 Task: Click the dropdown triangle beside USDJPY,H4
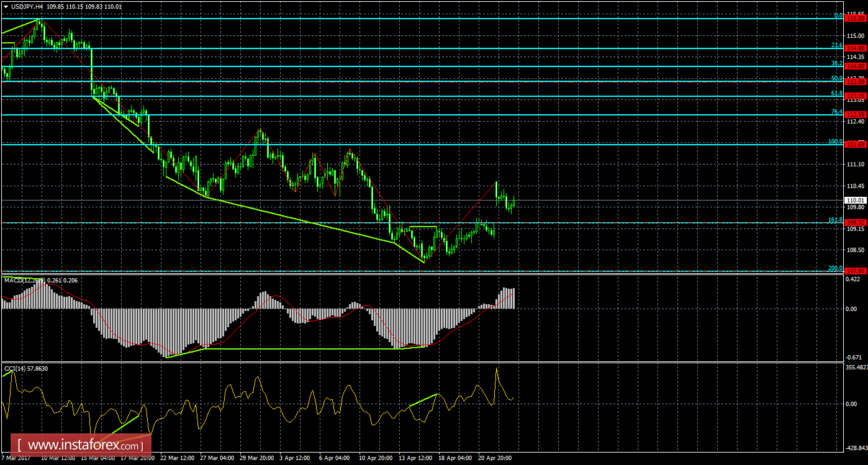(x=6, y=6)
